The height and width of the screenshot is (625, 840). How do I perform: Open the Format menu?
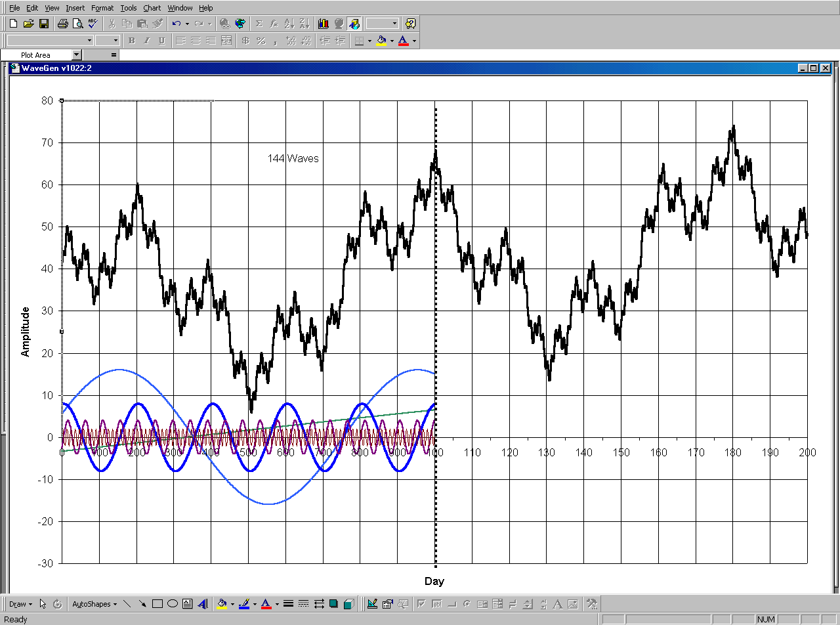tap(102, 8)
